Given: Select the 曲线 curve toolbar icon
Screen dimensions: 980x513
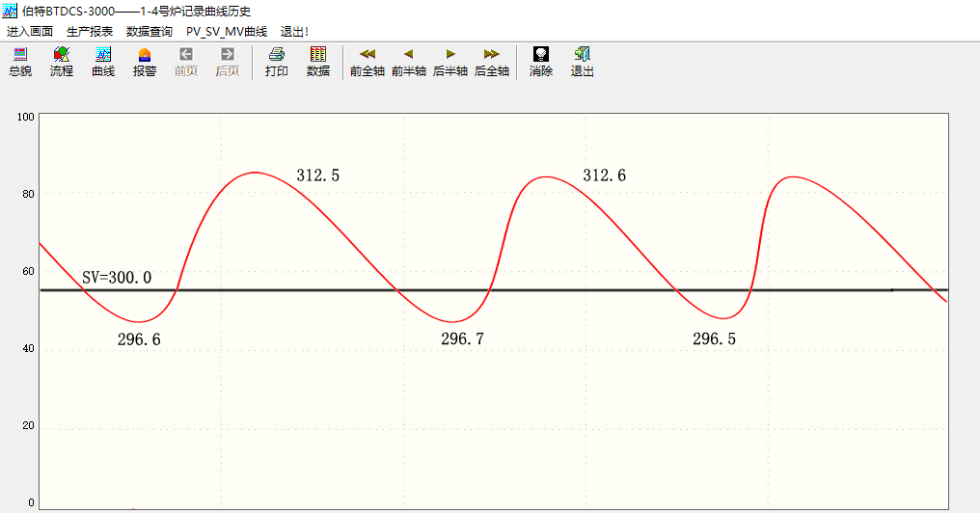Looking at the screenshot, I should point(103,62).
